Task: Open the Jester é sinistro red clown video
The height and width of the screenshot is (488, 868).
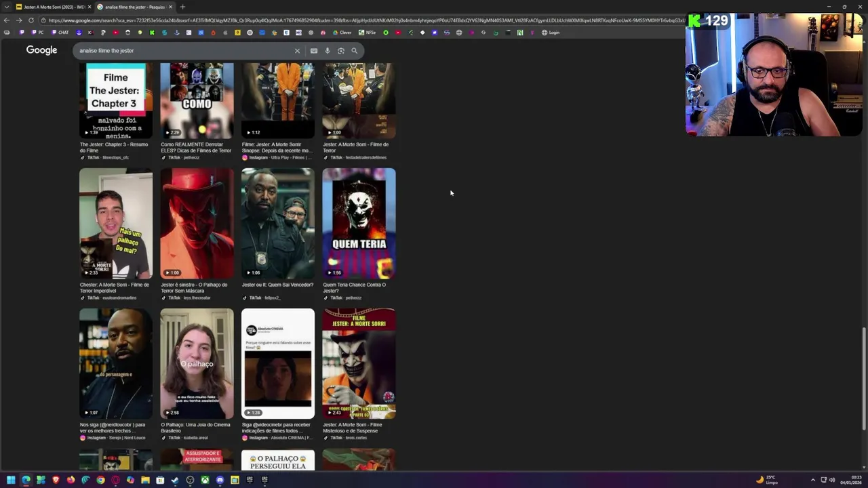Action: click(197, 224)
